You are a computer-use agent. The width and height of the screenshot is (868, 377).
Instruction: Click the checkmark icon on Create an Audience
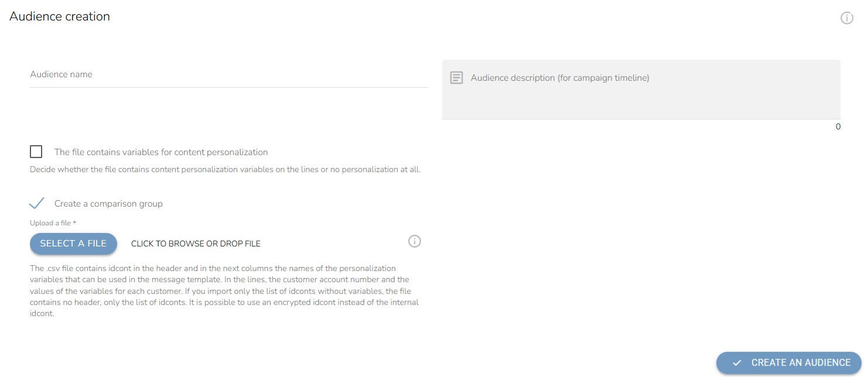pos(737,363)
